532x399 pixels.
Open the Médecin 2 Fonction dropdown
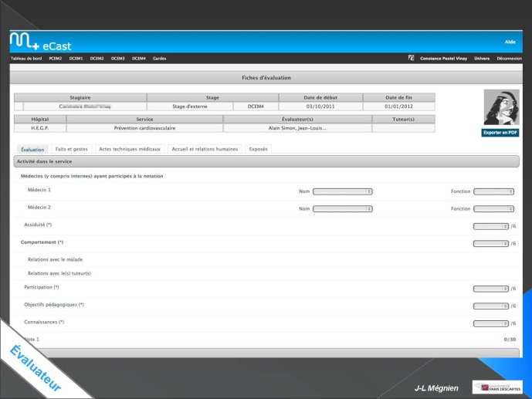[493, 209]
